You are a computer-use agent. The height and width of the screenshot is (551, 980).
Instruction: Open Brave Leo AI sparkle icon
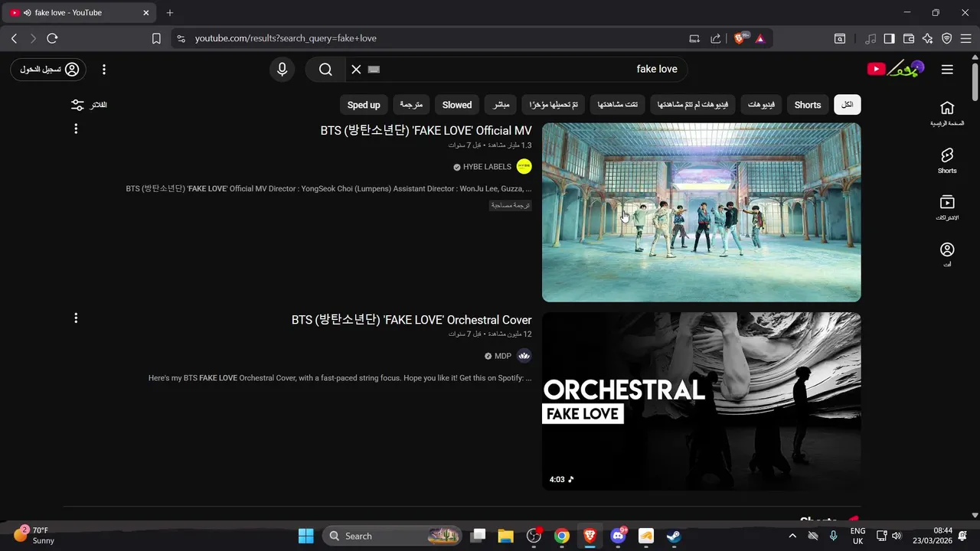[928, 38]
